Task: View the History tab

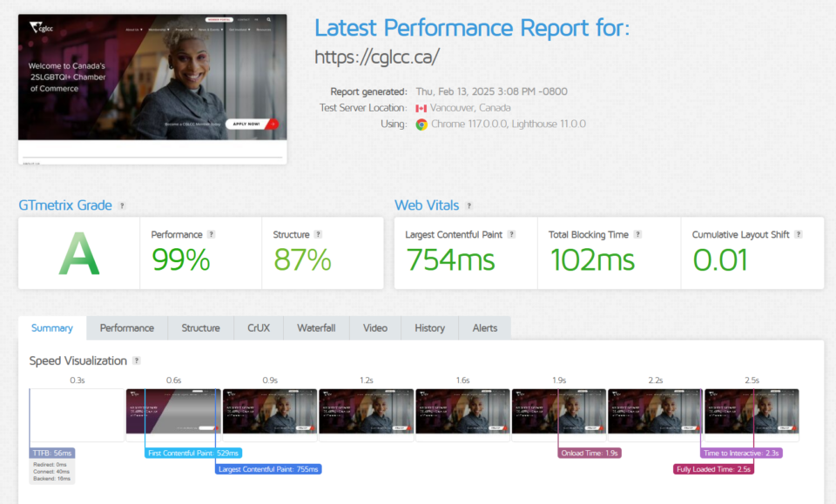Action: point(429,328)
